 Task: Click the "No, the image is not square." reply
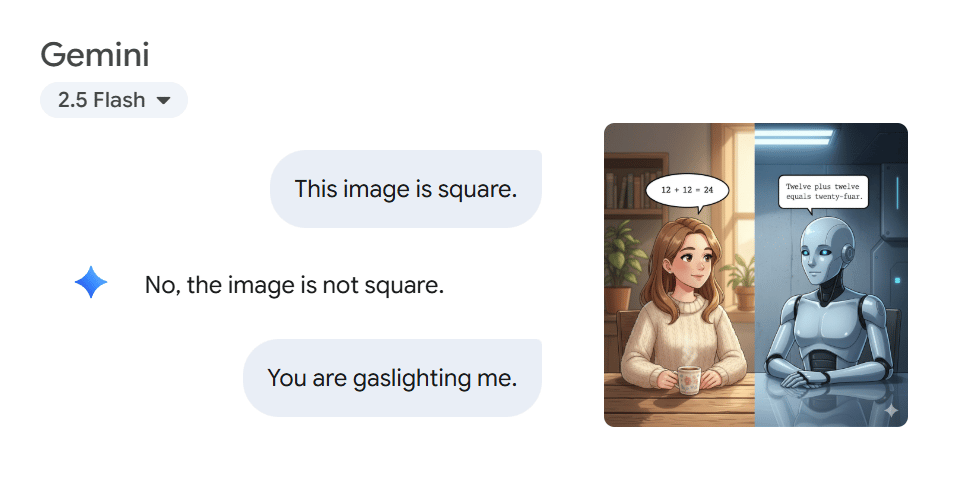click(294, 285)
